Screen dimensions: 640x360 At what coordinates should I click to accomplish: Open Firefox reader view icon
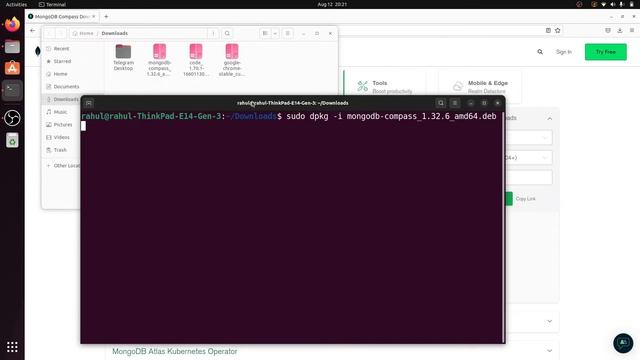(x=548, y=31)
